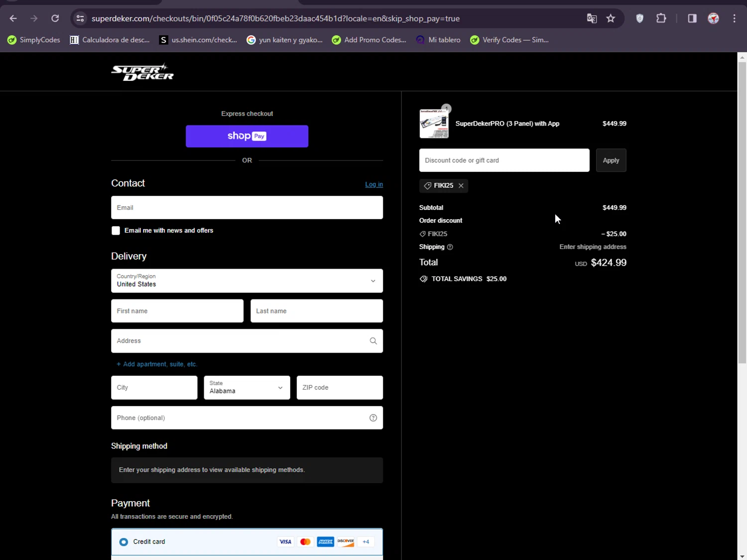Screen dimensions: 747x560
Task: Open us.shein.com/check... bookmark
Action: point(198,40)
